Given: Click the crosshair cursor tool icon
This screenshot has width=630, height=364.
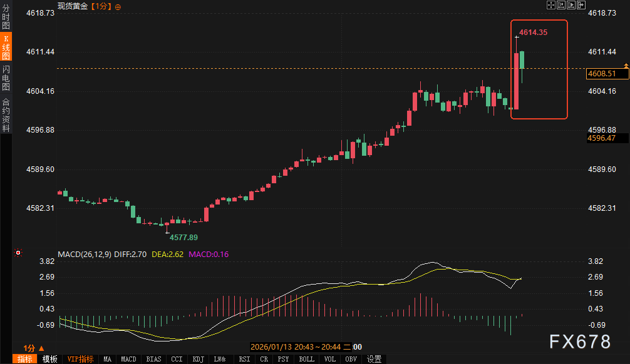Looking at the screenshot, I should coord(550,5).
